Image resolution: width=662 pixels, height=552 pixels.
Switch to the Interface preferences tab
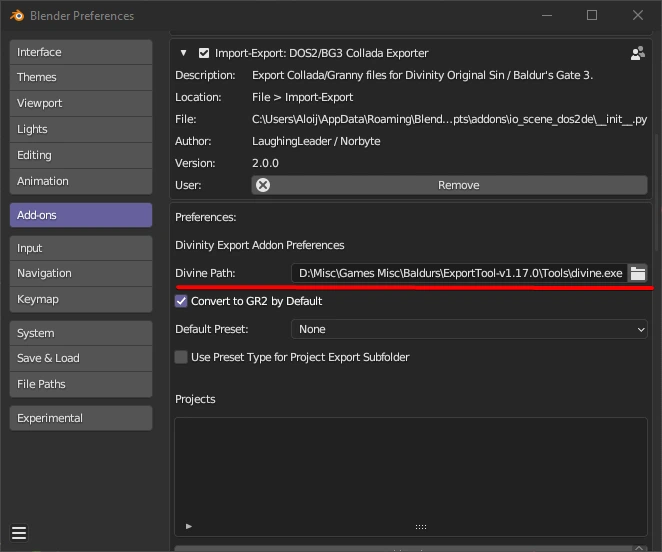click(81, 52)
